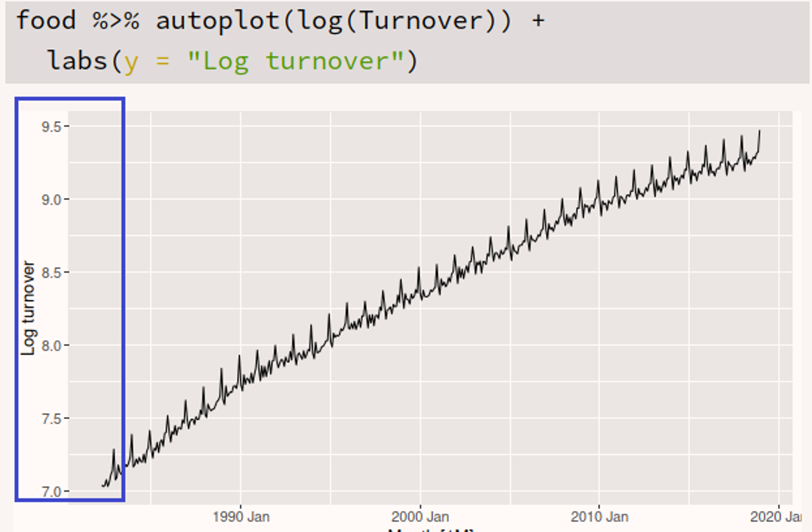Click the 7.0 y-axis tick label

tap(51, 492)
